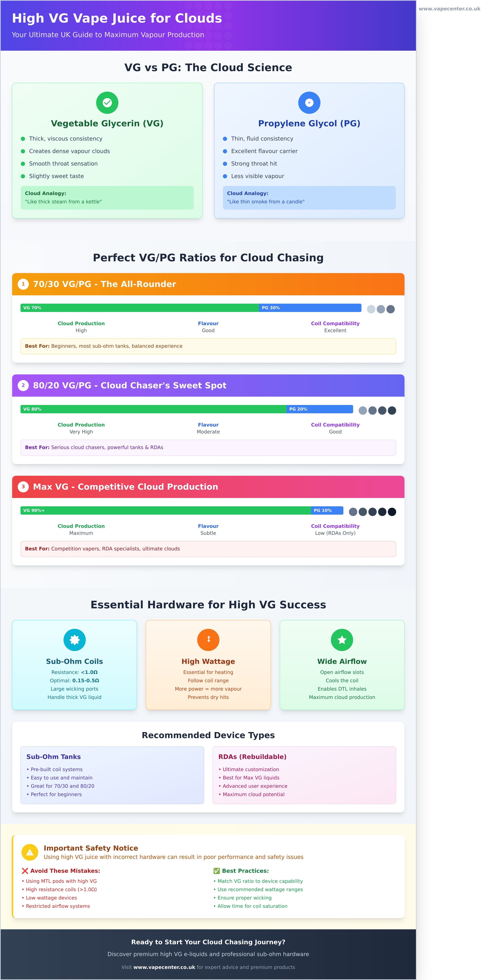Viewport: 484px width, 980px height.
Task: Click More power = more vapour text
Action: tap(208, 689)
